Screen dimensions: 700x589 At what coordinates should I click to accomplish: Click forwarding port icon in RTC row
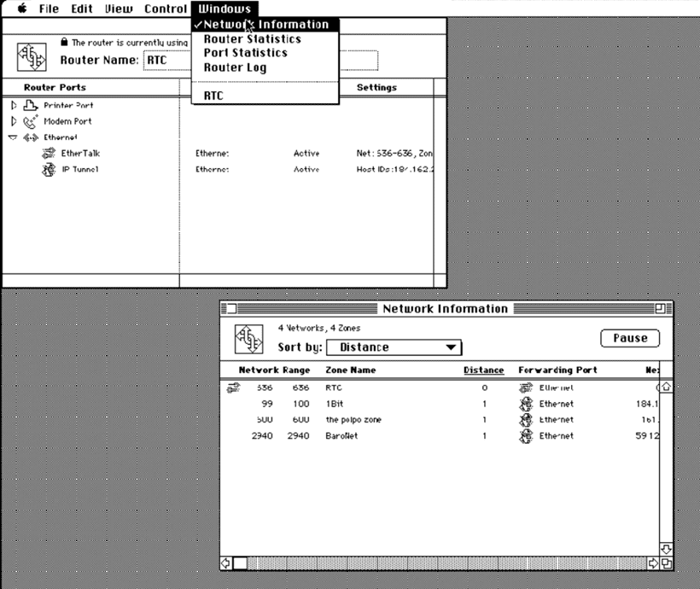[x=527, y=388]
